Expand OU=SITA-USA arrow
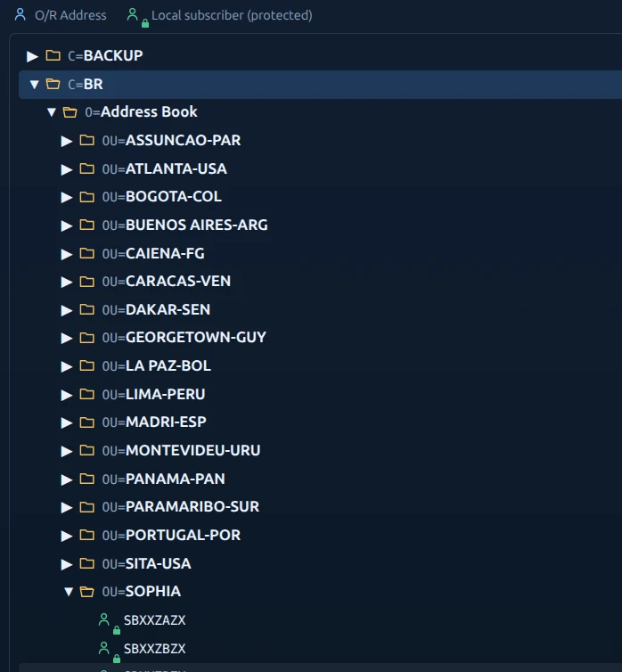Image resolution: width=622 pixels, height=672 pixels. (x=67, y=564)
